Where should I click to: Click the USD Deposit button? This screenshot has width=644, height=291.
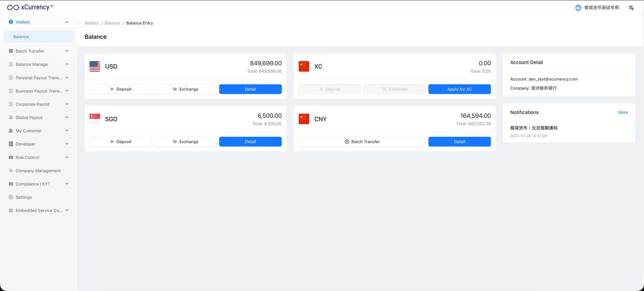(120, 89)
